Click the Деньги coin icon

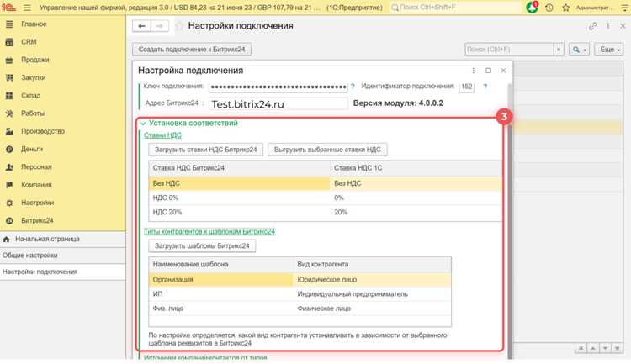click(9, 150)
